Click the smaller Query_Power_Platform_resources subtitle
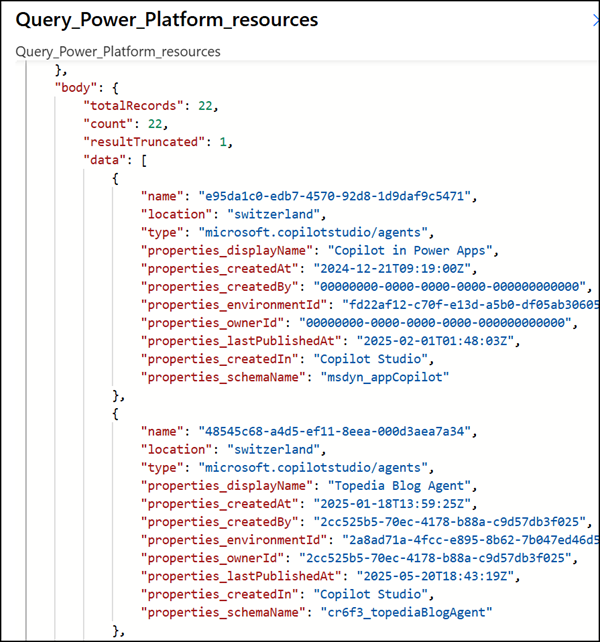Screen dimensions: 600x642 pyautogui.click(x=118, y=51)
